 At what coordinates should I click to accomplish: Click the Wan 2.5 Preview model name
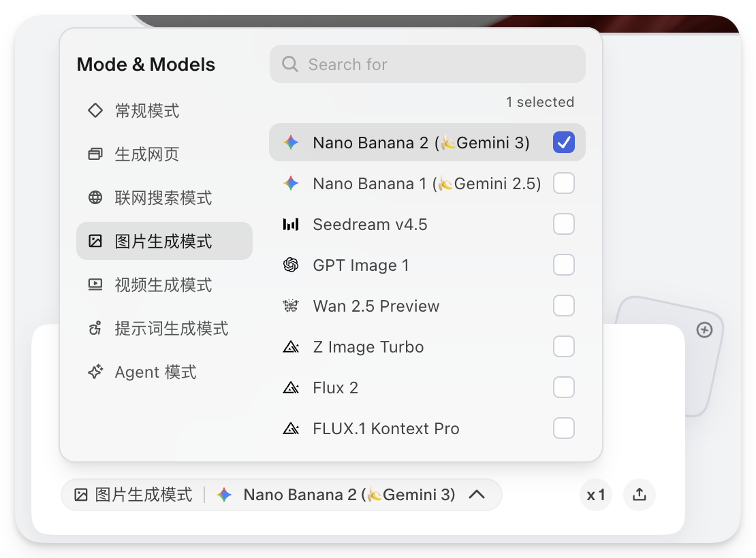point(376,306)
